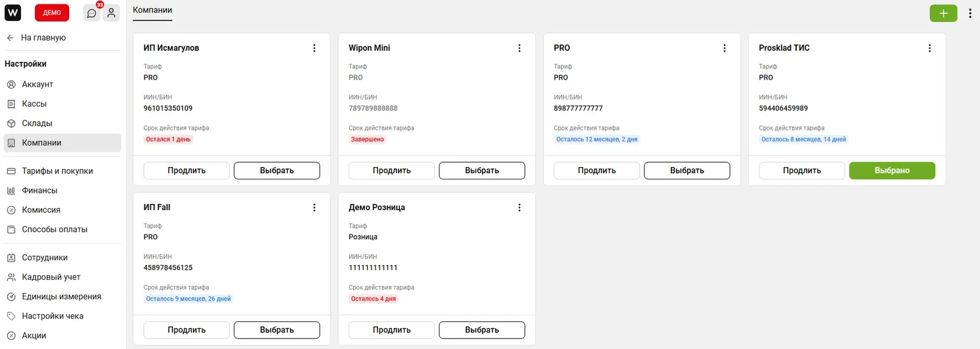
Task: Open Склады section in sidebar
Action: (37, 124)
